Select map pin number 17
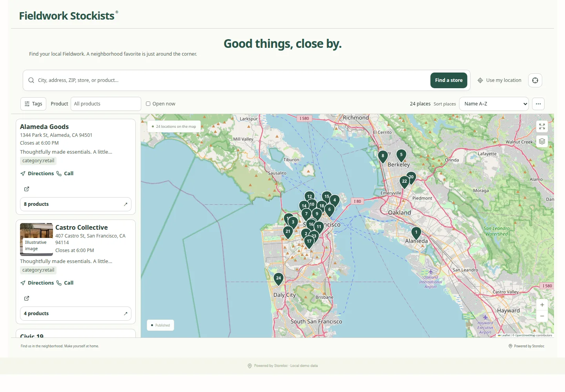Image resolution: width=565 pixels, height=392 pixels. (309, 241)
